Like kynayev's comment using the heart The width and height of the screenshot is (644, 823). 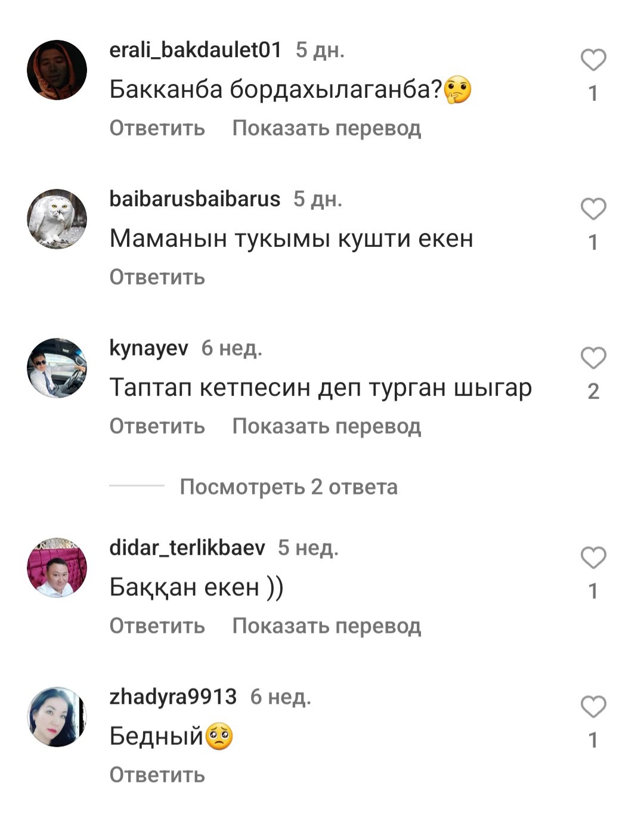(x=593, y=358)
